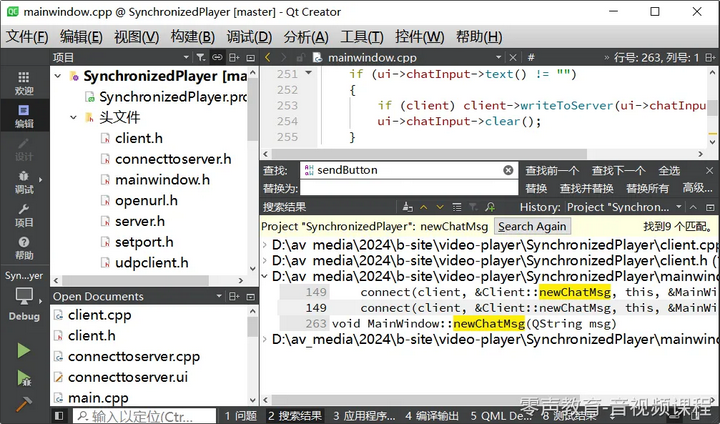
Task: Go forward in editor navigation history
Action: (284, 57)
